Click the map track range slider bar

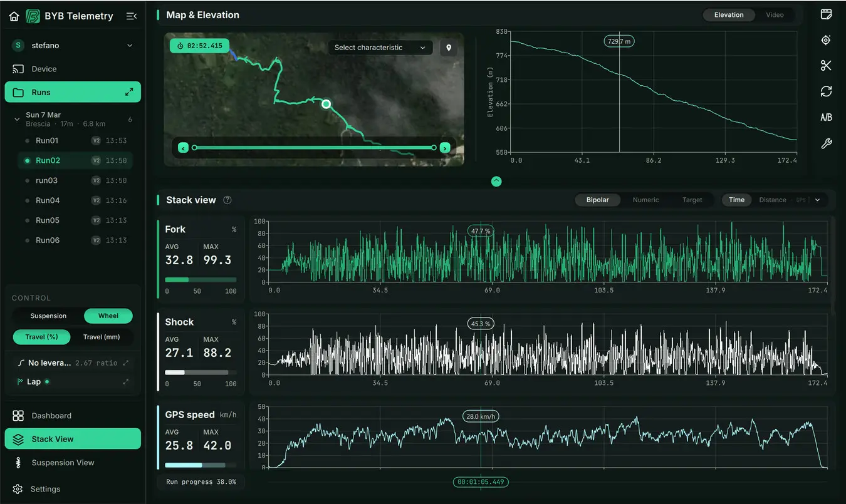[x=314, y=148]
